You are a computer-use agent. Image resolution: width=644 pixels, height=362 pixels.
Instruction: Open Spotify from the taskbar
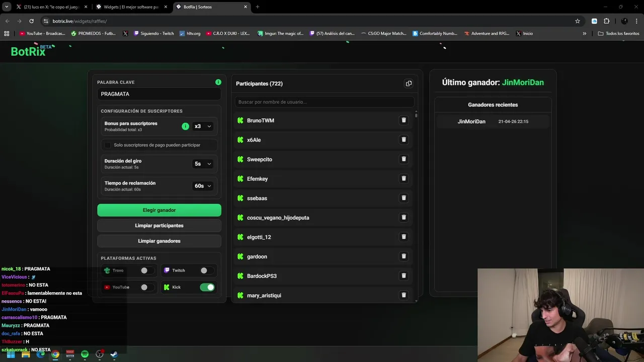[85, 354]
